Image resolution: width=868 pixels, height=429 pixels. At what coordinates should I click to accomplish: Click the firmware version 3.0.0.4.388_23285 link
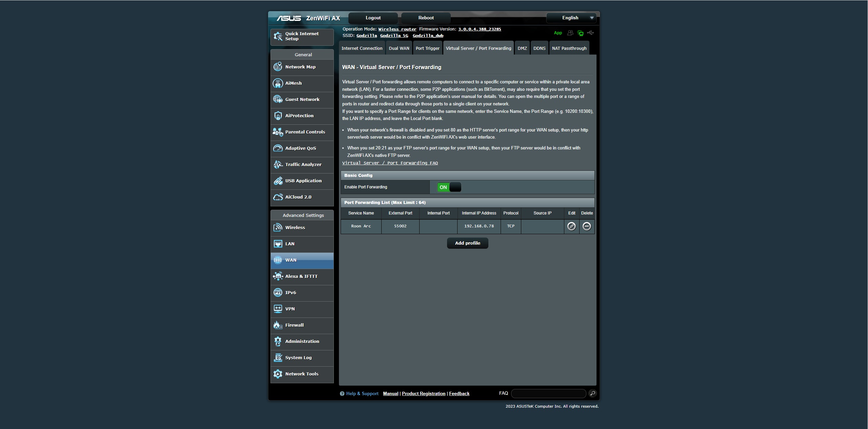tap(480, 29)
